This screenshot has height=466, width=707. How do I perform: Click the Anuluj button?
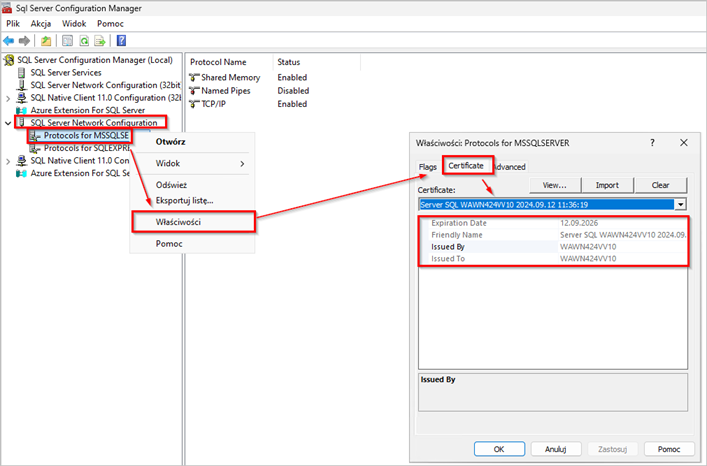click(x=556, y=449)
